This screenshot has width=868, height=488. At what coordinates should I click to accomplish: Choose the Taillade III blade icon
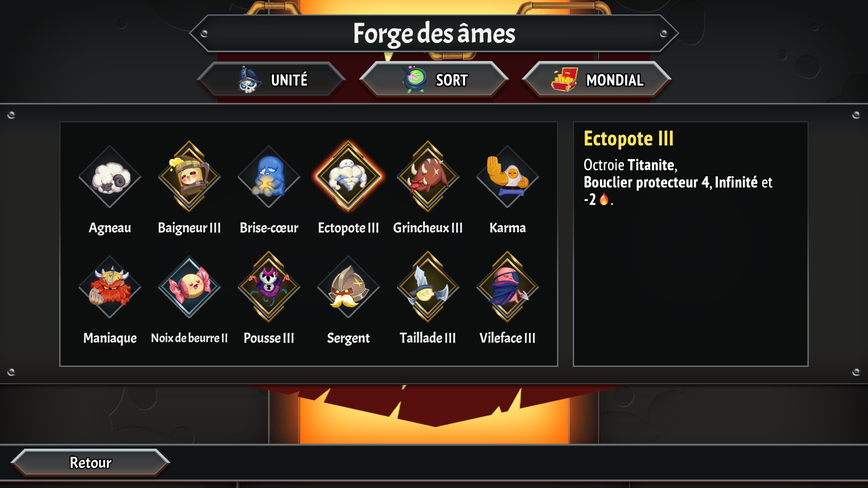click(x=428, y=287)
